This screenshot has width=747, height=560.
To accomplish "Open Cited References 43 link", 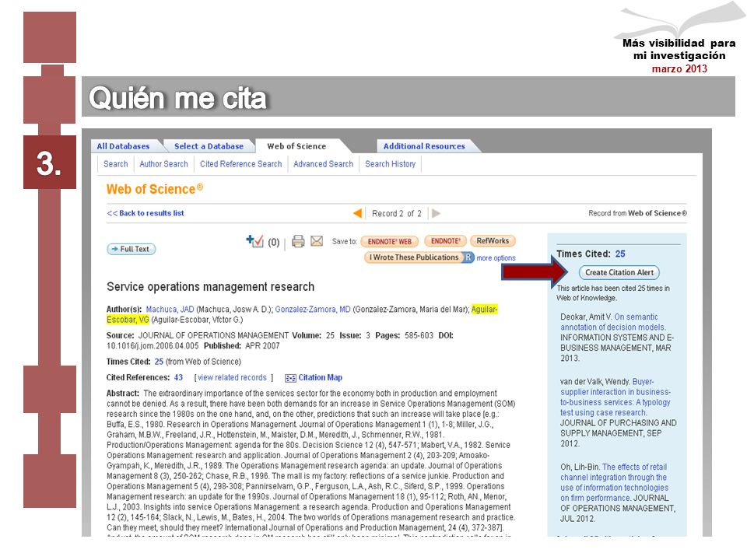I will coord(178,378).
